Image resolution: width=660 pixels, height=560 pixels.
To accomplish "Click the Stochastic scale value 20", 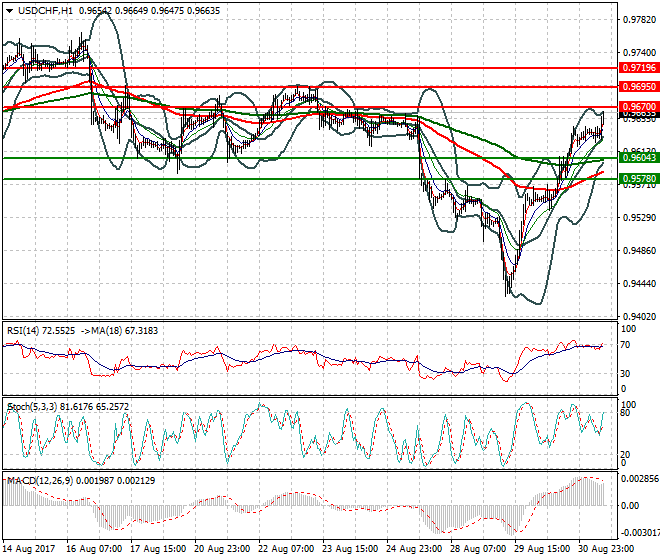I will (625, 454).
